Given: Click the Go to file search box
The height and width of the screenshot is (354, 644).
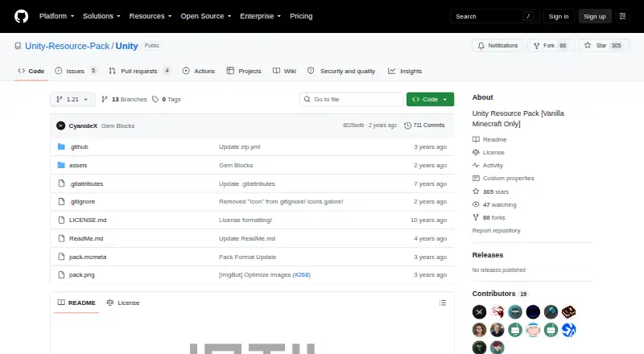Looking at the screenshot, I should pos(352,100).
